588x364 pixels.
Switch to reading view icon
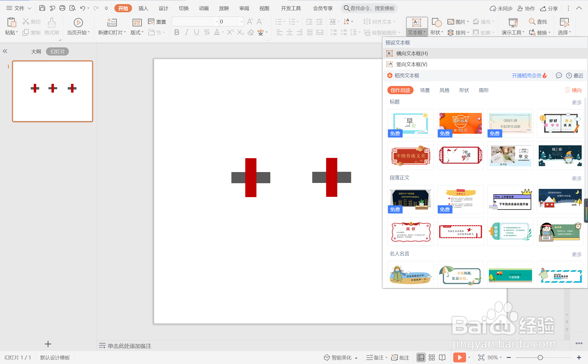coord(442,357)
